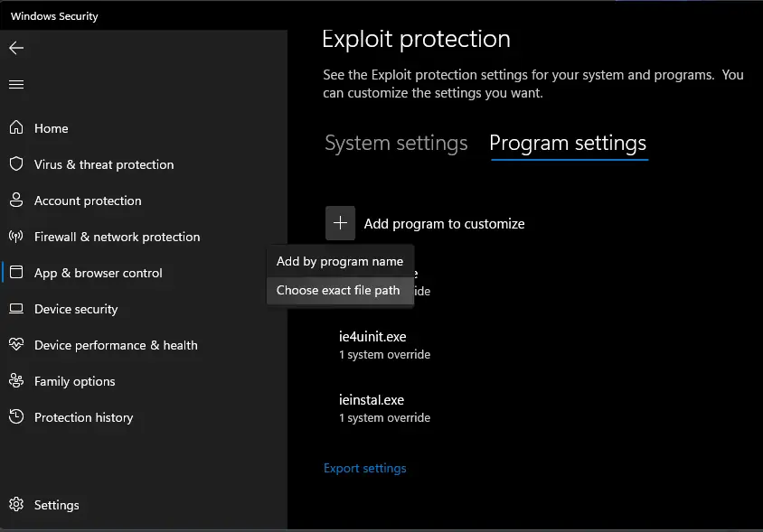Viewport: 763px width, 532px height.
Task: Choose Add by program name
Action: pyautogui.click(x=340, y=261)
